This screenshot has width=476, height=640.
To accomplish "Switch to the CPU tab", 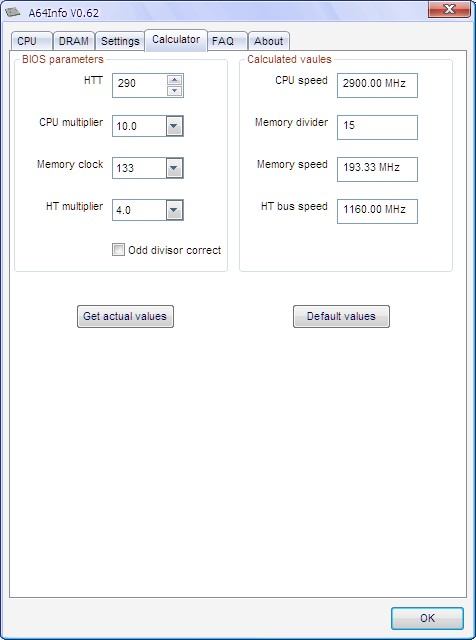I will pyautogui.click(x=31, y=41).
